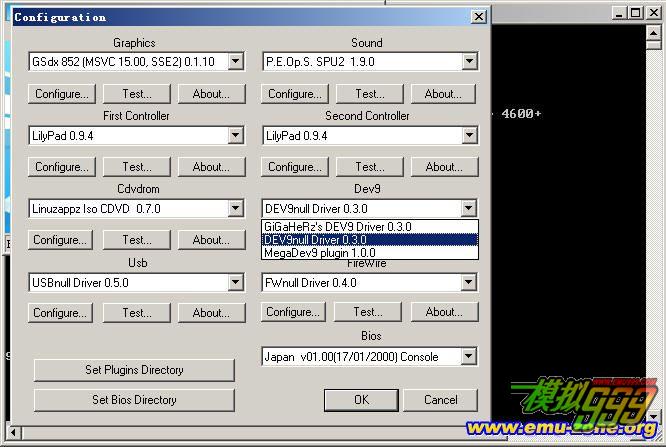Maximize the console window behind dialog
Viewport: 666px width, 447px height.
(635, 13)
